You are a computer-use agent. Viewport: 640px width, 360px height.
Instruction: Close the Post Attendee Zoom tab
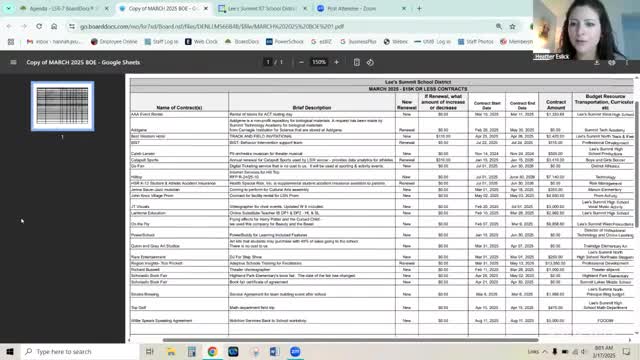pos(404,8)
